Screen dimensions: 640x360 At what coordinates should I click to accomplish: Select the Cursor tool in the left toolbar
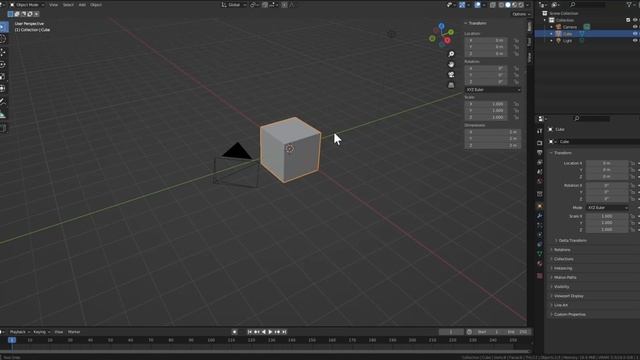pyautogui.click(x=3, y=39)
